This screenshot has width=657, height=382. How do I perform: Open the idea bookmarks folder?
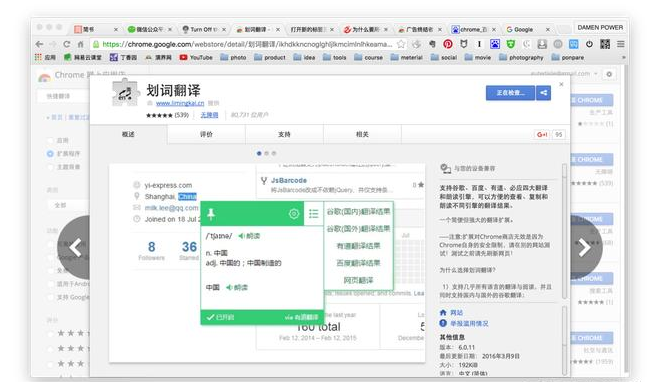(x=304, y=57)
